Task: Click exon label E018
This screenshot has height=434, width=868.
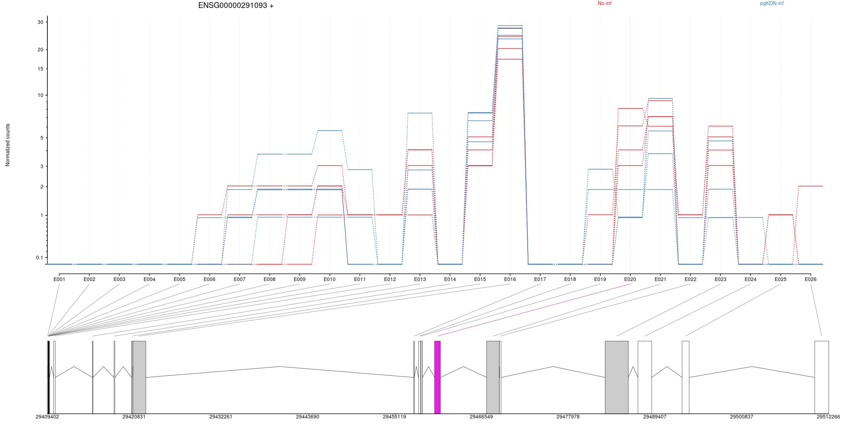Action: (x=570, y=279)
